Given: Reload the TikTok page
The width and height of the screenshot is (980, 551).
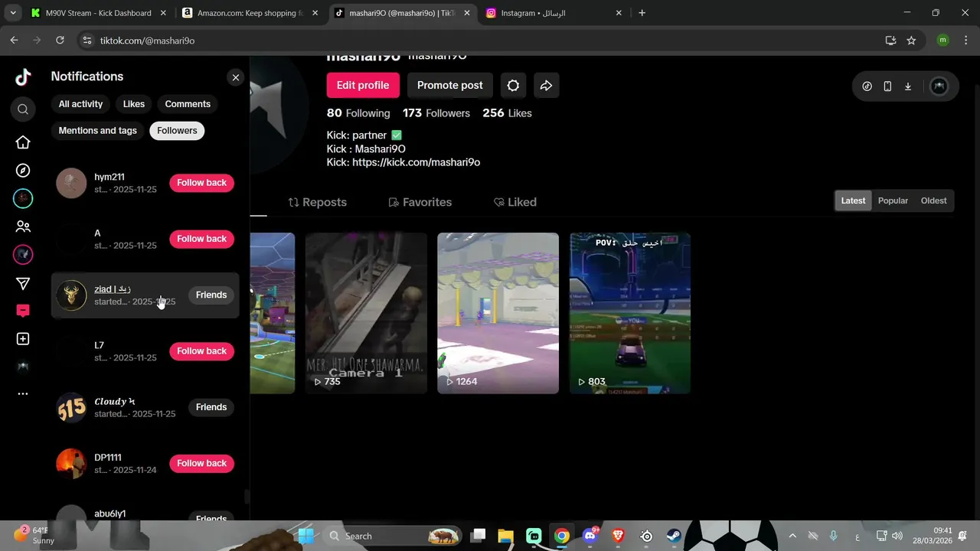Looking at the screenshot, I should click(x=60, y=41).
